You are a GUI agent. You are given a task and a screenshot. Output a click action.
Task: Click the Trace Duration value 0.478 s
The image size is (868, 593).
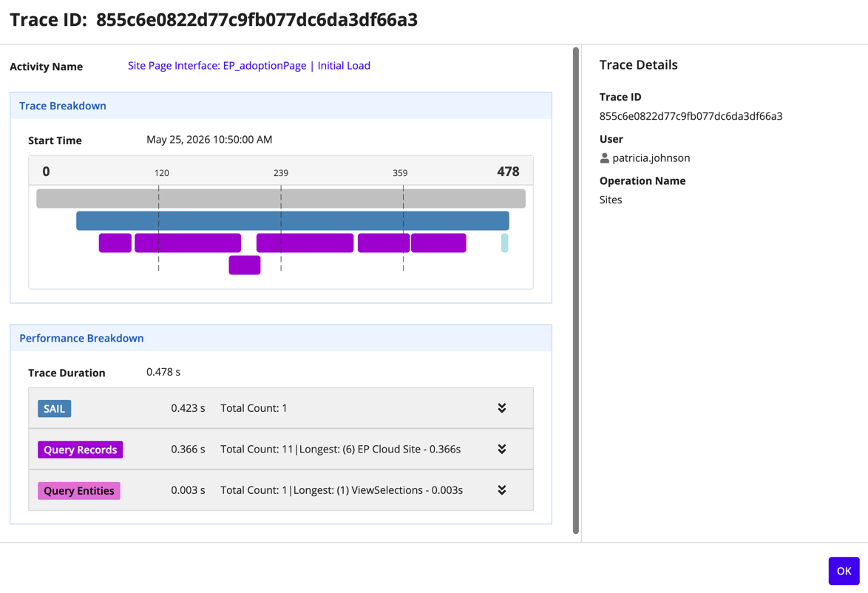(163, 372)
